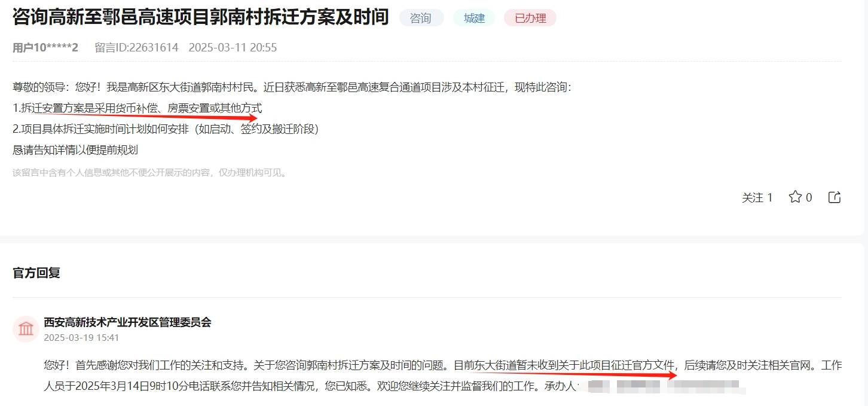This screenshot has height=406, width=868.
Task: Click the 官方回复 section heading
Action: [36, 273]
